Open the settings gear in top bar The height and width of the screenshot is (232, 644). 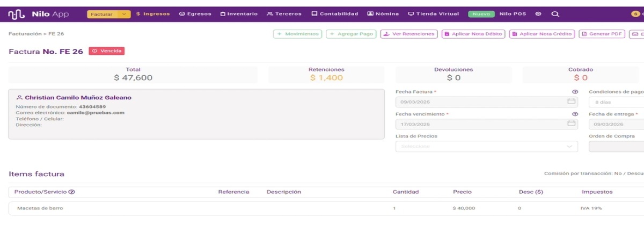pos(538,14)
